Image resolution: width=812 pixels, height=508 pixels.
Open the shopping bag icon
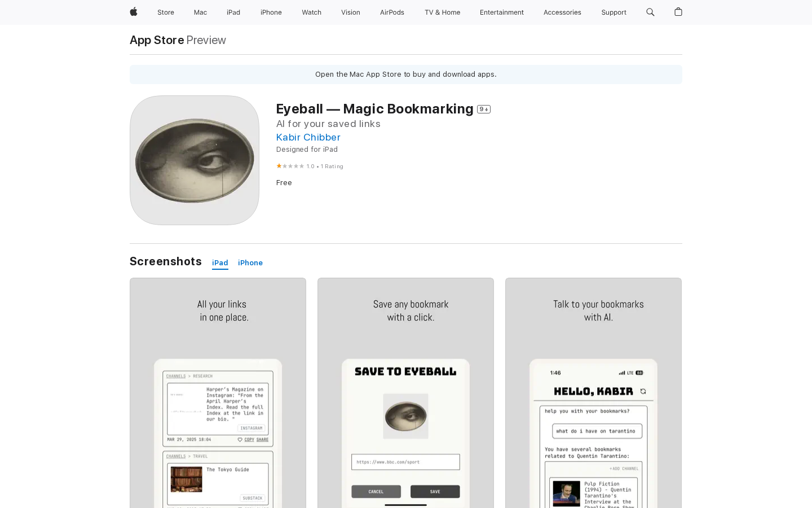point(678,12)
